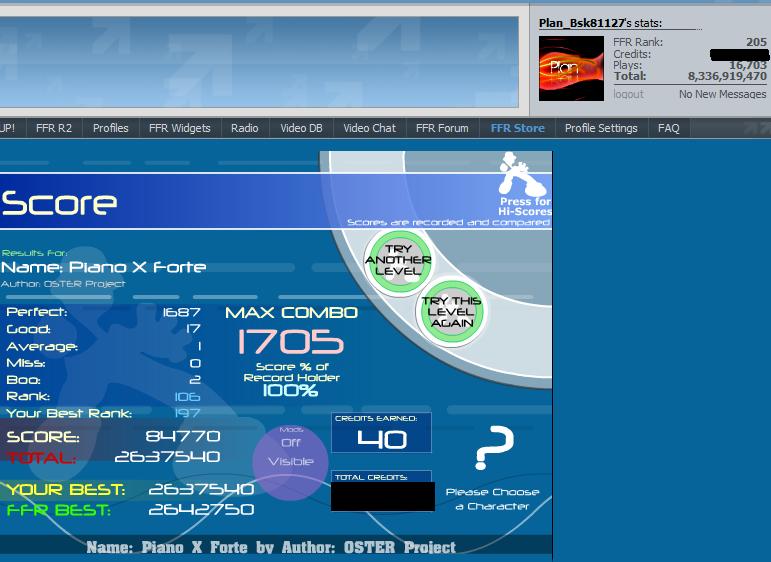
Task: Open FFR Widgets menu item
Action: (179, 128)
